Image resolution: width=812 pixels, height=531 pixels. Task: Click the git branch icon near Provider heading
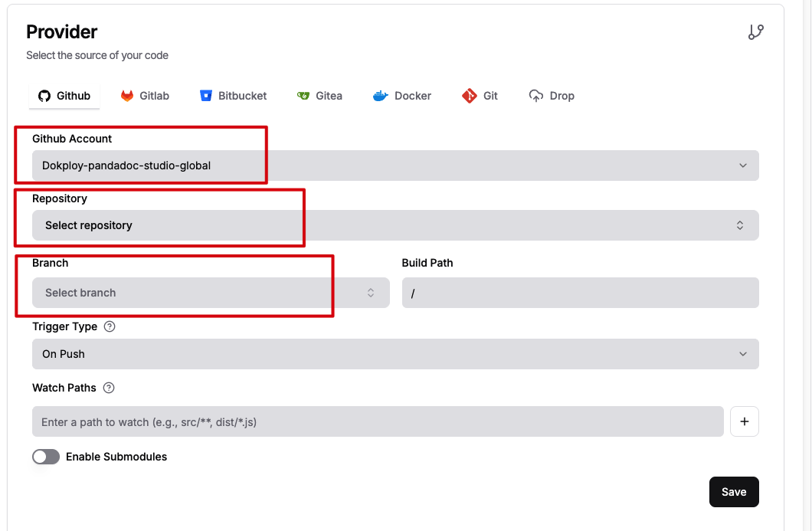[x=755, y=32]
